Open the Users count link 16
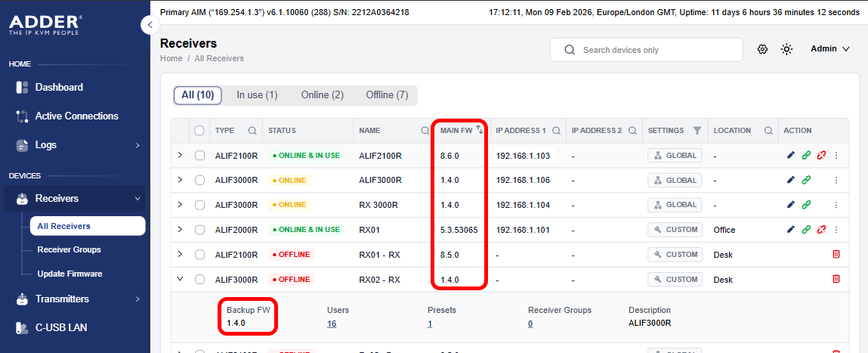The width and height of the screenshot is (868, 353). [332, 324]
